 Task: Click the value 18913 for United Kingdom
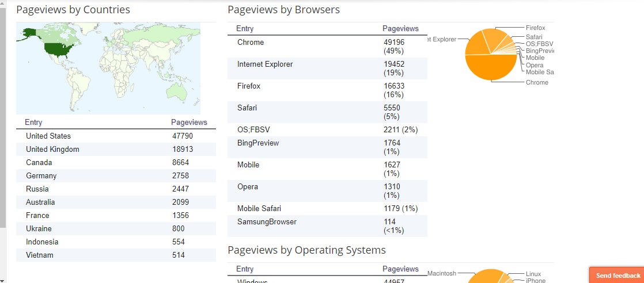[183, 150]
